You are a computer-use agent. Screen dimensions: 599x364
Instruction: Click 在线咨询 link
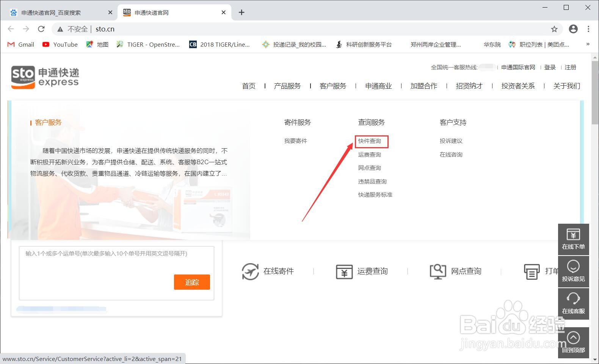click(x=451, y=154)
